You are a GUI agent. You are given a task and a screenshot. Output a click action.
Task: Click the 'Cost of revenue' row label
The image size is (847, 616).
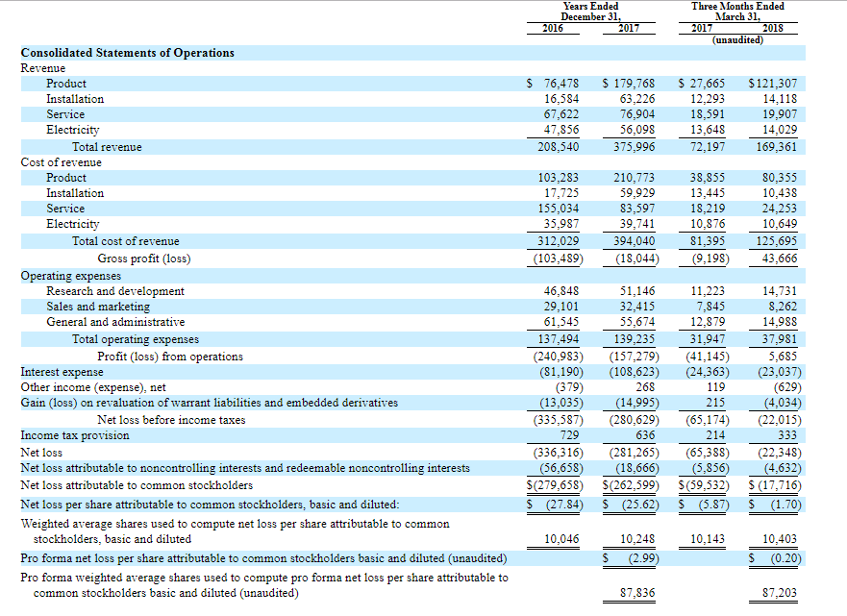(61, 162)
